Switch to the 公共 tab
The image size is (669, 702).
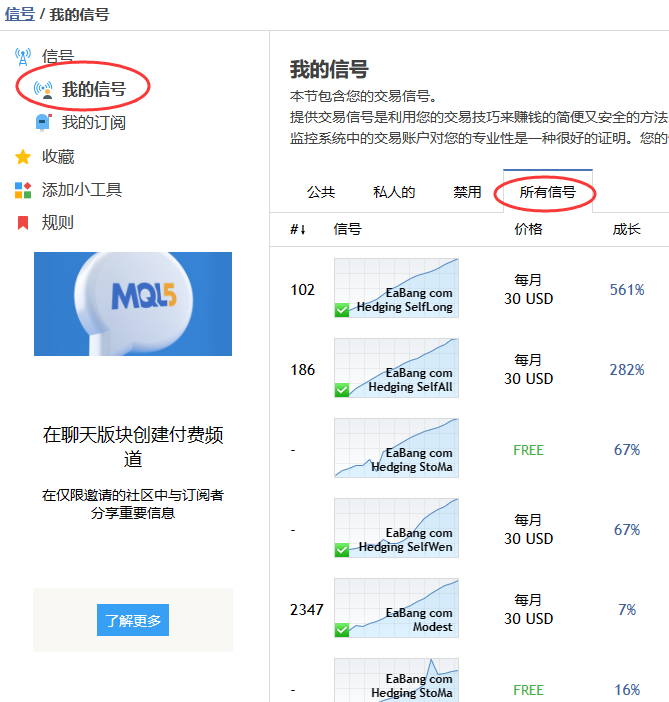pyautogui.click(x=321, y=192)
